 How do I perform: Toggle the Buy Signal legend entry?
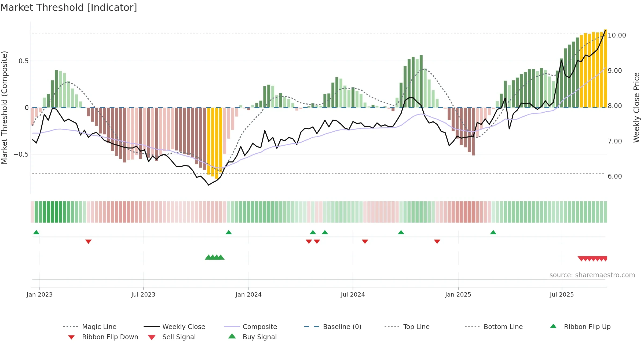[x=252, y=337]
